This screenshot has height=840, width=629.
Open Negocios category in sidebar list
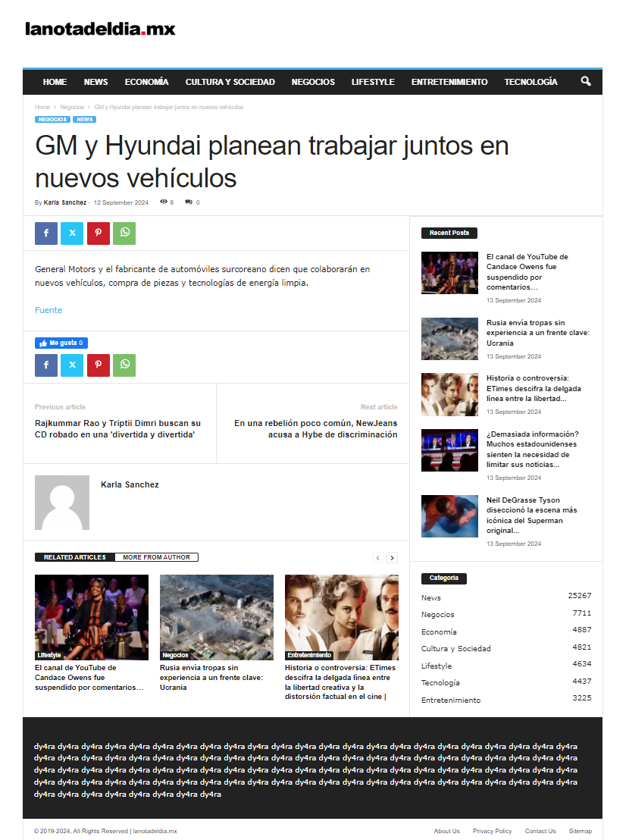[x=506, y=615]
